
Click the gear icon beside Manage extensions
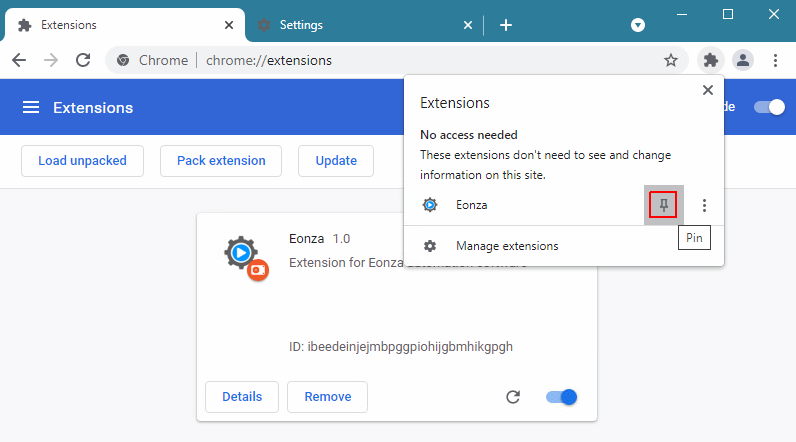point(430,246)
